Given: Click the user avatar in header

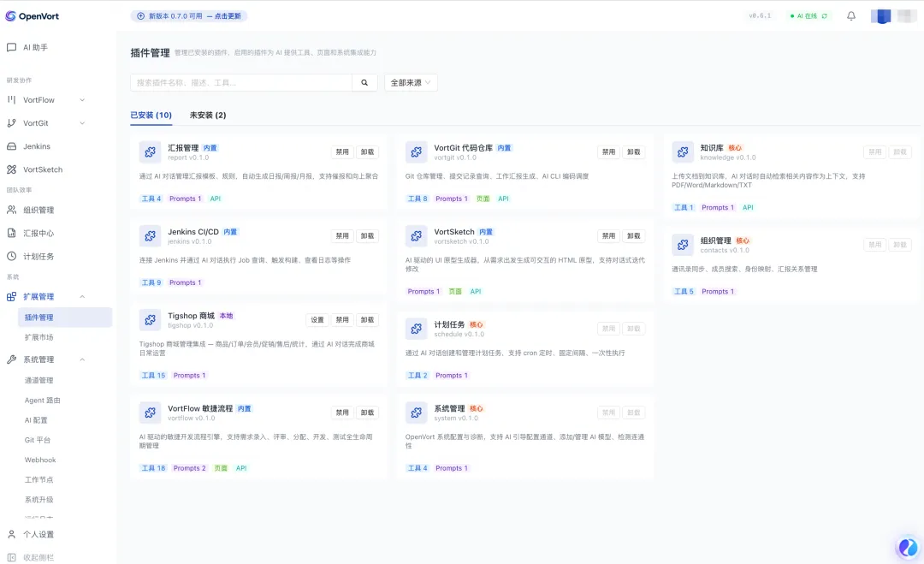Looking at the screenshot, I should (881, 16).
